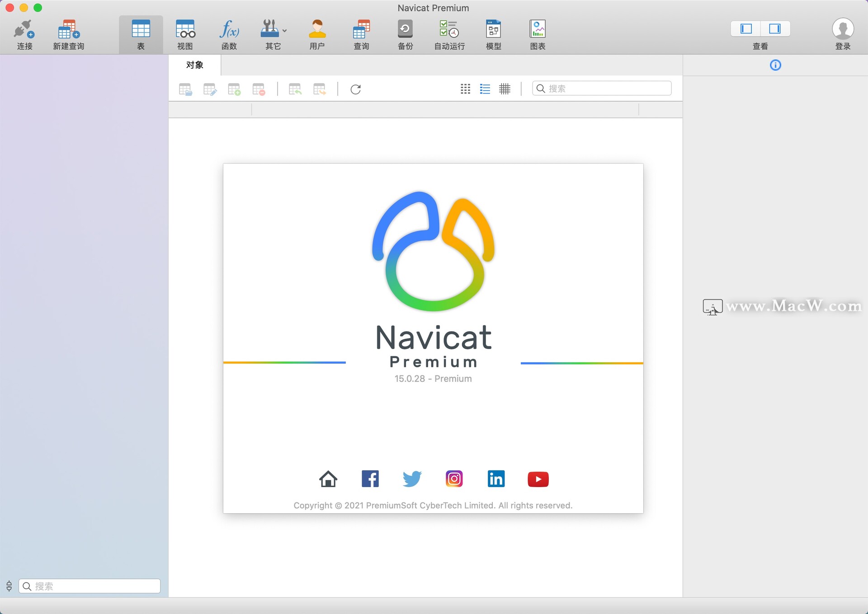
Task: Click the export wizard toolbar icon
Action: (x=320, y=89)
